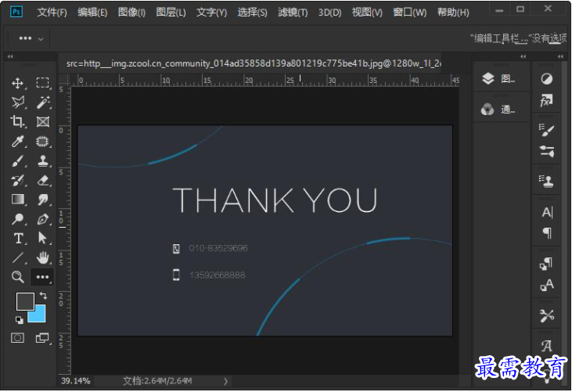This screenshot has width=572, height=392.
Task: Open the Paragraph panel icon
Action: click(x=547, y=232)
